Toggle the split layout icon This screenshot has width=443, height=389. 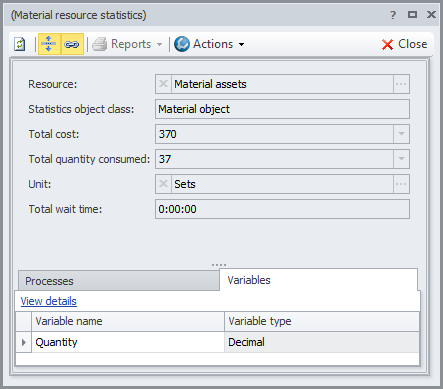click(49, 44)
